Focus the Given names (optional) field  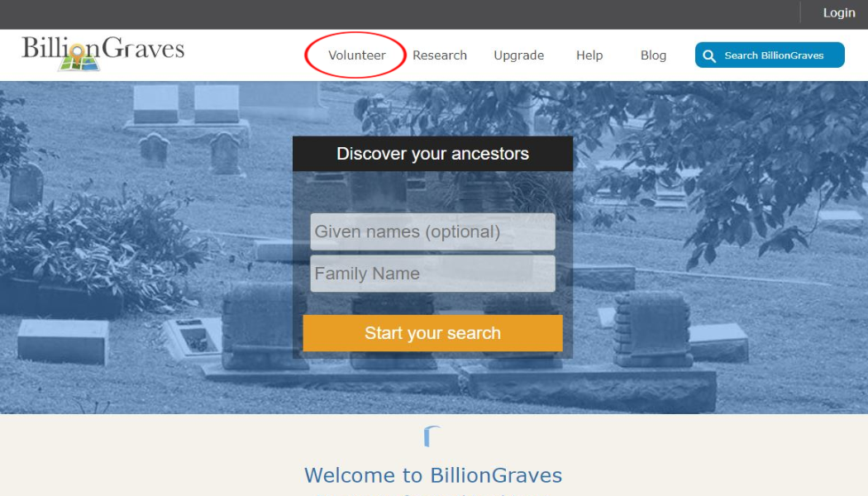[432, 231]
